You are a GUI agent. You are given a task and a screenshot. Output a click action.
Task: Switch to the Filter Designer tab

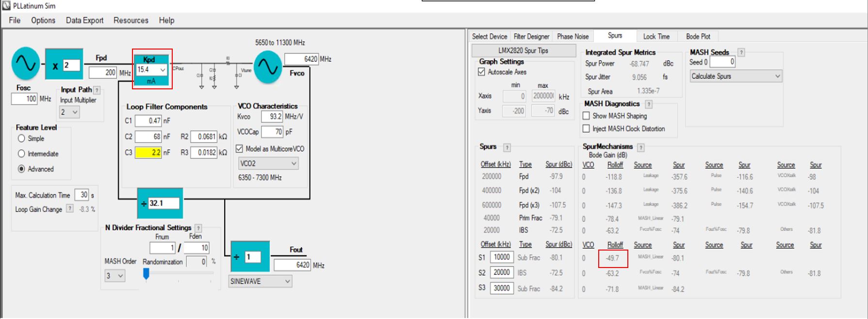point(531,36)
